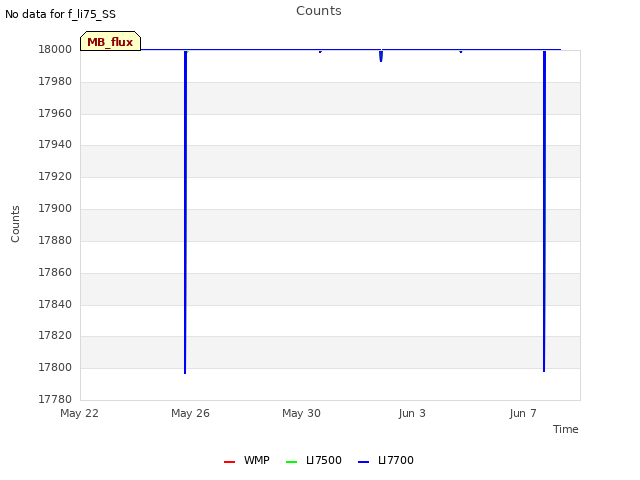Image resolution: width=640 pixels, height=480 pixels.
Task: Click the May 22 x-axis label
Action: tap(79, 413)
